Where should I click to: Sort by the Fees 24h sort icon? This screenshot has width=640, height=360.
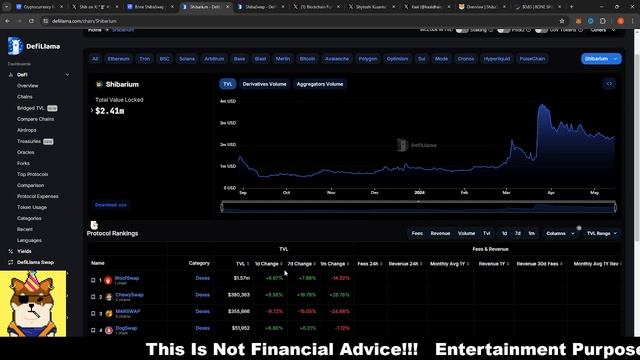[381, 264]
